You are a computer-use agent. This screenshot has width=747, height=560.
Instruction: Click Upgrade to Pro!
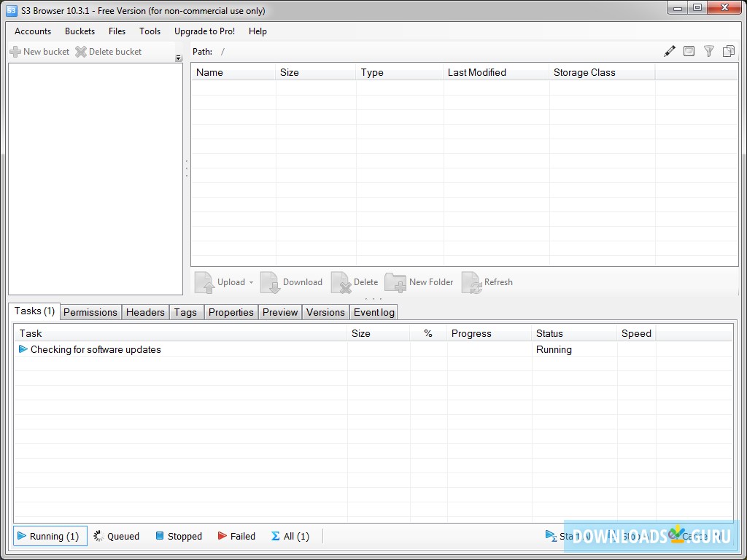click(x=204, y=31)
